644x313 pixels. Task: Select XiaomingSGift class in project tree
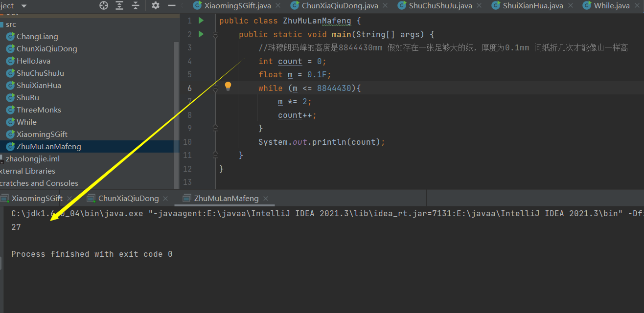[x=42, y=134]
